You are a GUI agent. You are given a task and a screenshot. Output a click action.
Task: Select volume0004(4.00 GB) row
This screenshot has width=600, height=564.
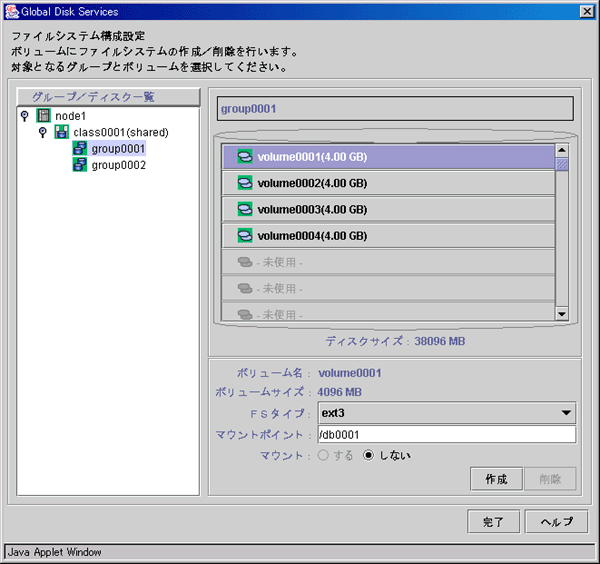click(x=388, y=236)
